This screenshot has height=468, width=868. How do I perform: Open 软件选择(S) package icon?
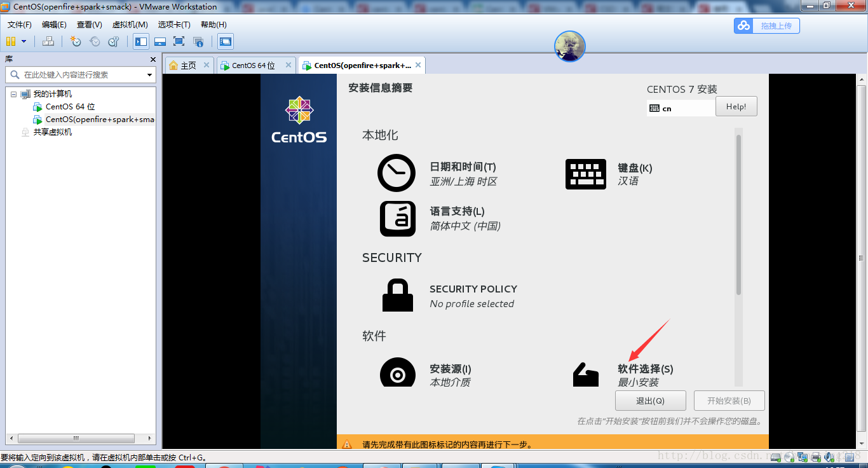586,375
